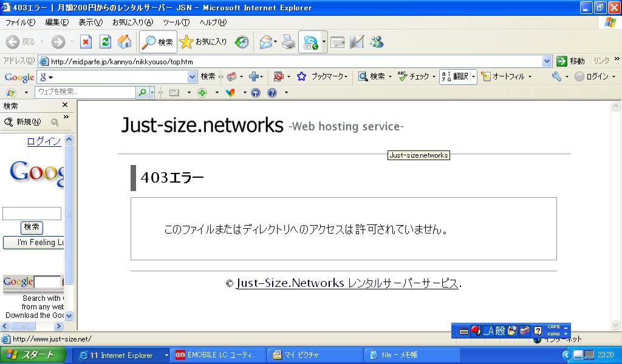
Task: Click the スタート Start button
Action: 33,355
